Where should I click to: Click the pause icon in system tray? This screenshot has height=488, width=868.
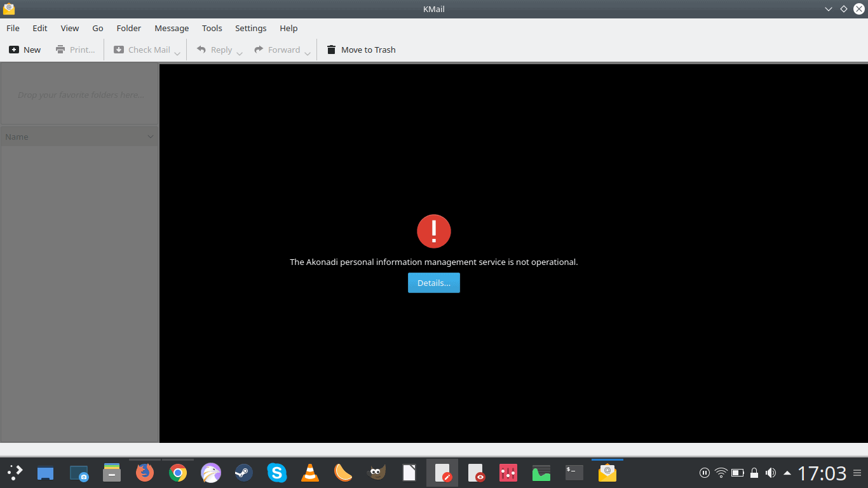click(704, 473)
